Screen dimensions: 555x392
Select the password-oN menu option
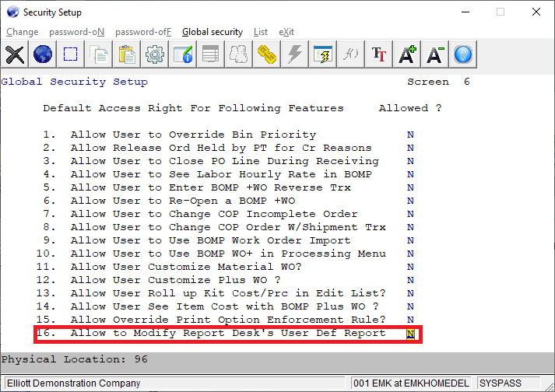pyautogui.click(x=76, y=32)
